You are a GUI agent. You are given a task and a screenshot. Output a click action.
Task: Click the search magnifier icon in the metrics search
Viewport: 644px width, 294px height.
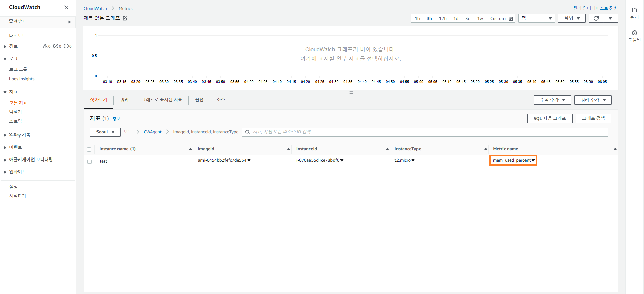pyautogui.click(x=248, y=132)
